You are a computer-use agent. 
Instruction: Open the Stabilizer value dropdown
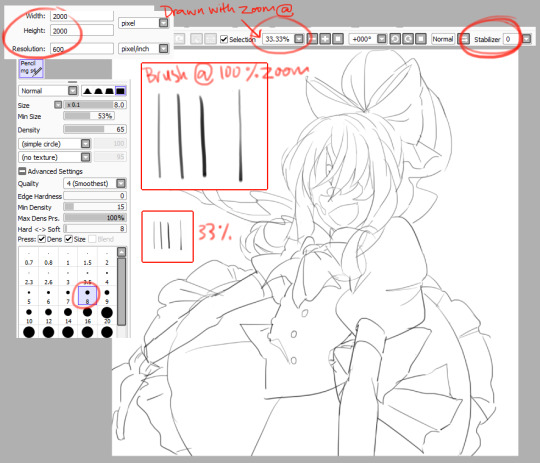[x=526, y=39]
